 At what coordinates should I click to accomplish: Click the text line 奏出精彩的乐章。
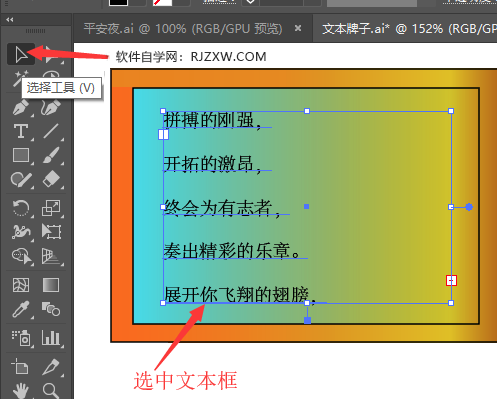[x=233, y=251]
